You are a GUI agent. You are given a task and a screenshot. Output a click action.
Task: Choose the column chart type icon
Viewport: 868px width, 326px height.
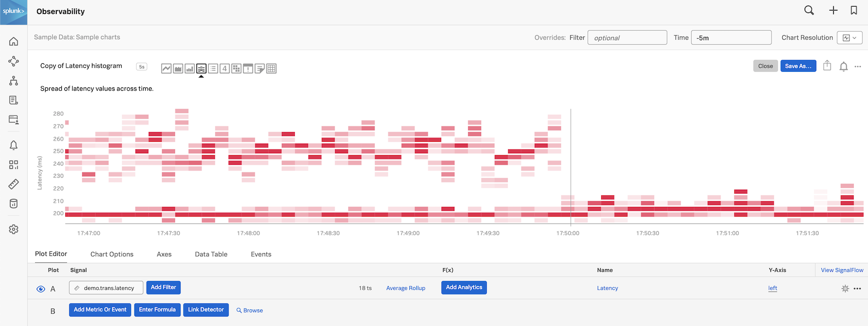(x=189, y=69)
